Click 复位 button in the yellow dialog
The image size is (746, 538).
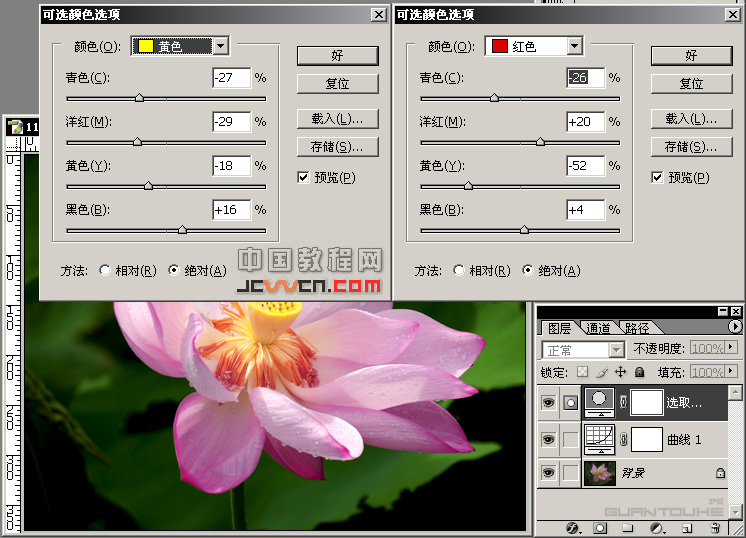pos(337,84)
